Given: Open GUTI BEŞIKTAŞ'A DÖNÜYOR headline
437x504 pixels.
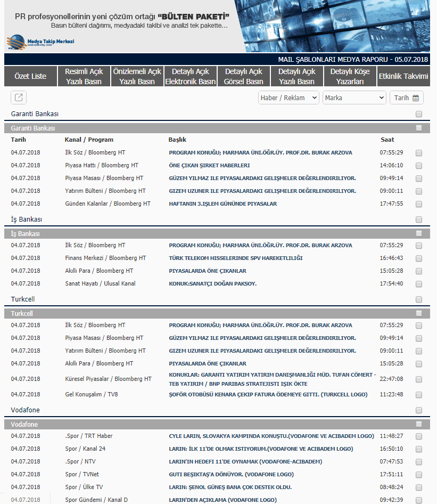Looking at the screenshot, I should click(x=231, y=474).
